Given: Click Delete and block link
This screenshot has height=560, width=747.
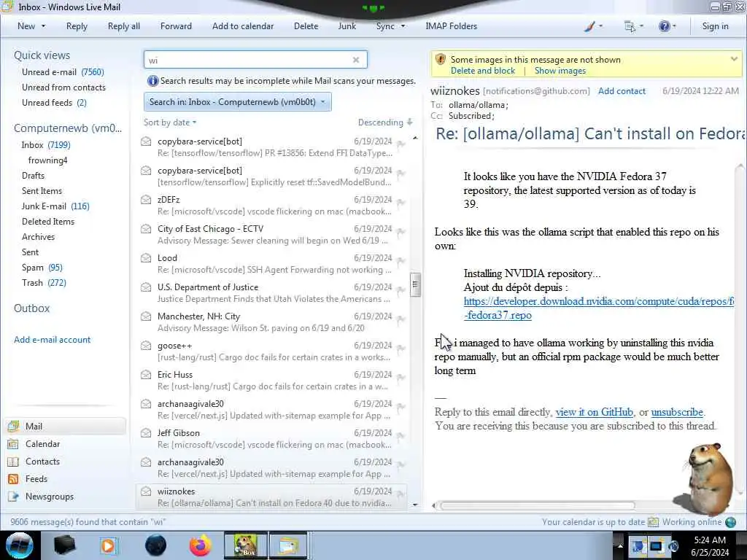Looking at the screenshot, I should pos(483,71).
